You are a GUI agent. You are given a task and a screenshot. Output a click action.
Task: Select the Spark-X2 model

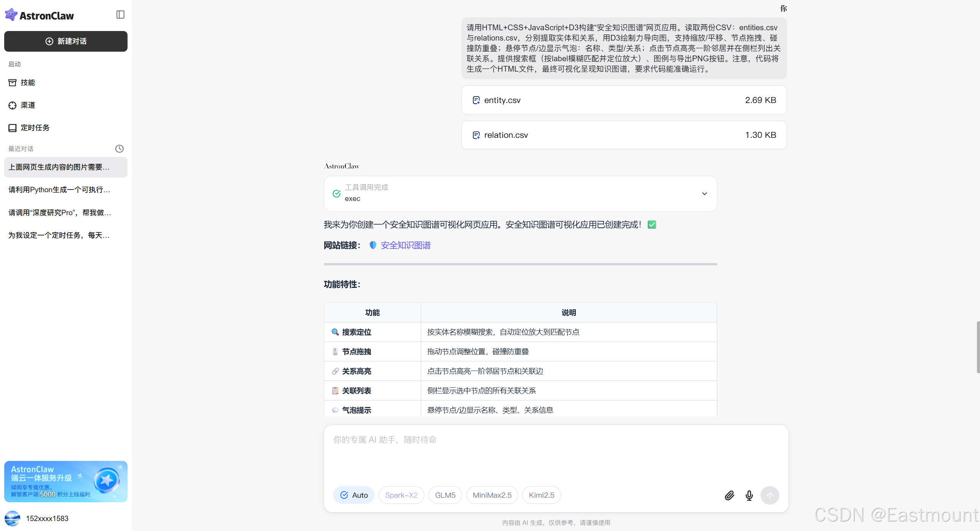point(401,495)
